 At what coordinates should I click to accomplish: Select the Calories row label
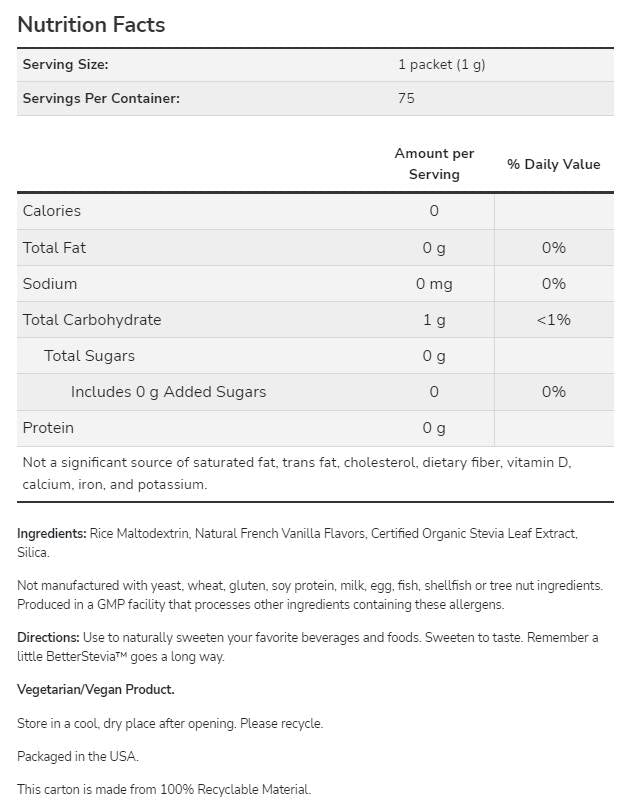pos(52,211)
